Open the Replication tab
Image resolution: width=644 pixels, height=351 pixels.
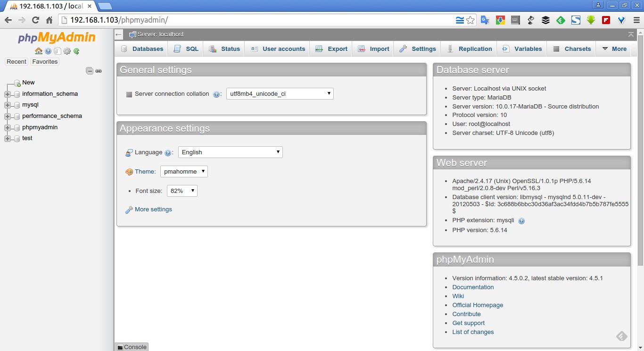(469, 49)
